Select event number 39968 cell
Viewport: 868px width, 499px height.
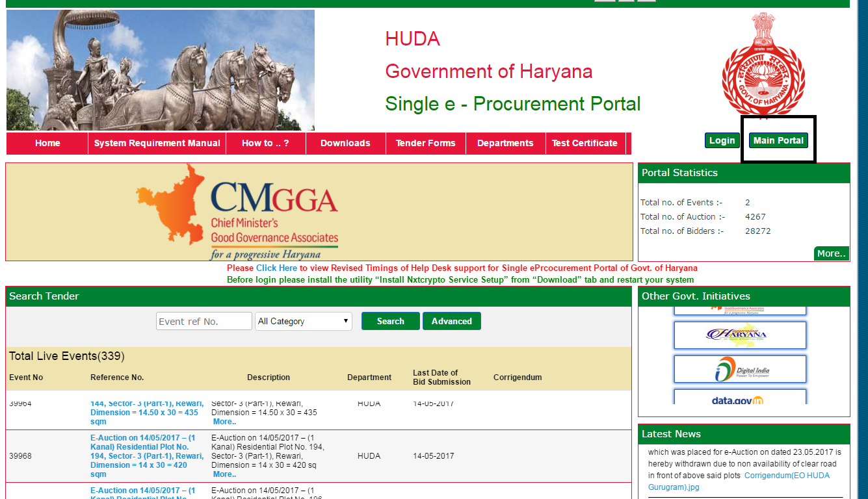pos(20,456)
